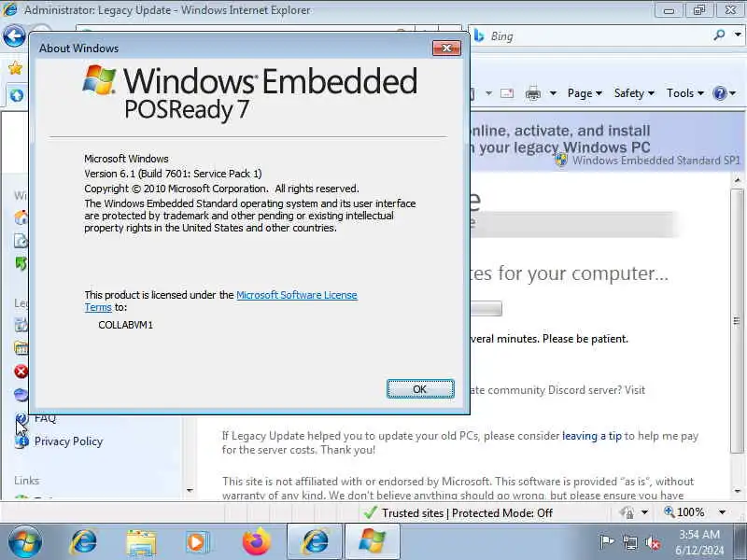
Task: Click the green arrow icon in the sidebar
Action: click(21, 263)
